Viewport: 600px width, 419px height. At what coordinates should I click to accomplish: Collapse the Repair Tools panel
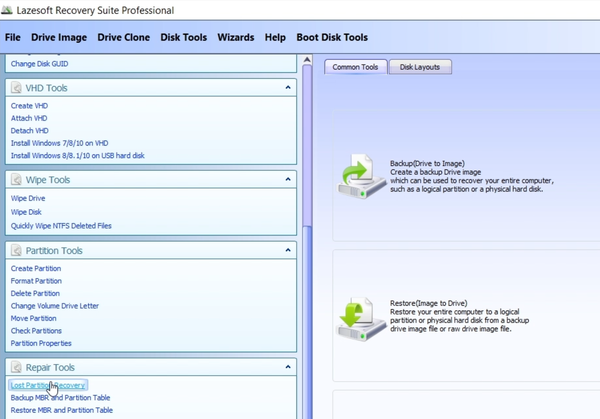[288, 367]
